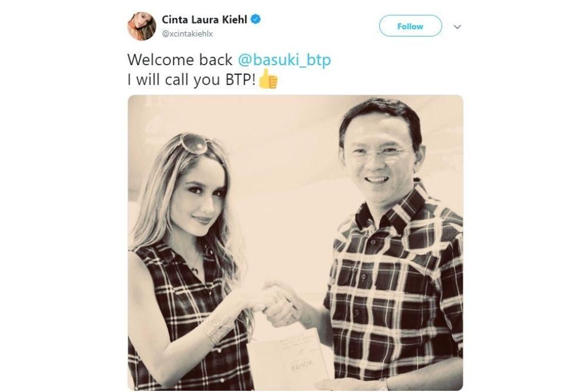Click the man's wristwatch in photo
The width and height of the screenshot is (588, 392).
click(x=383, y=384)
